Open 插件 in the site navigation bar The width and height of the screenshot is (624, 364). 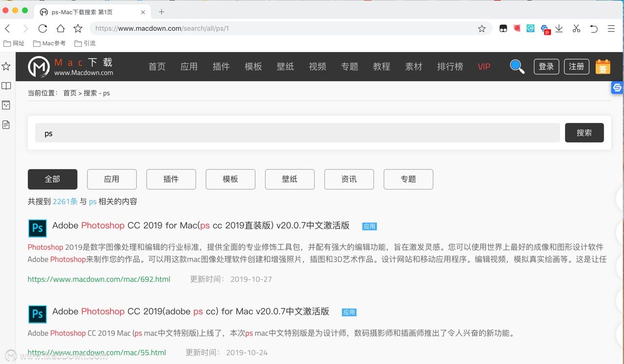click(221, 67)
